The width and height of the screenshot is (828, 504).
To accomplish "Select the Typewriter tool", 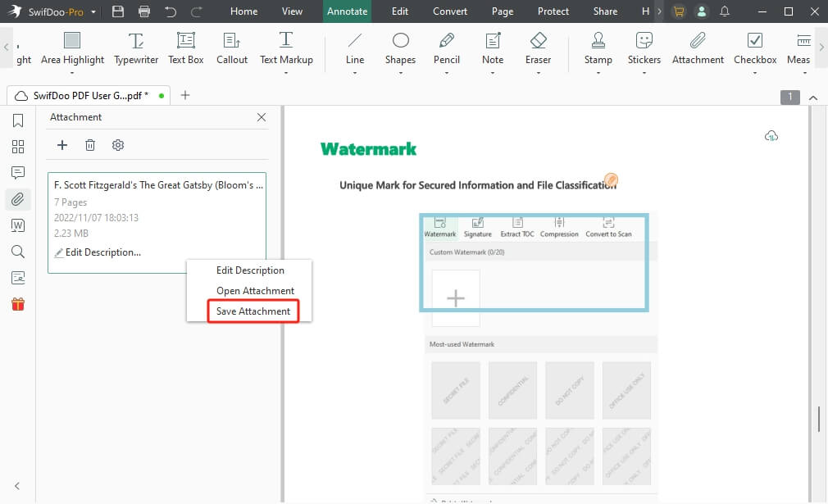I will [136, 48].
